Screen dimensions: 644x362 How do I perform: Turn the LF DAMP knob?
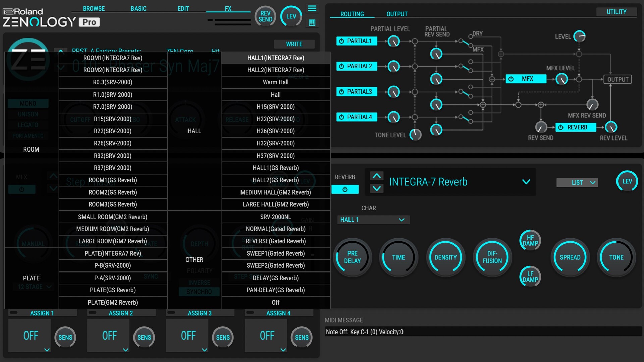click(x=530, y=277)
